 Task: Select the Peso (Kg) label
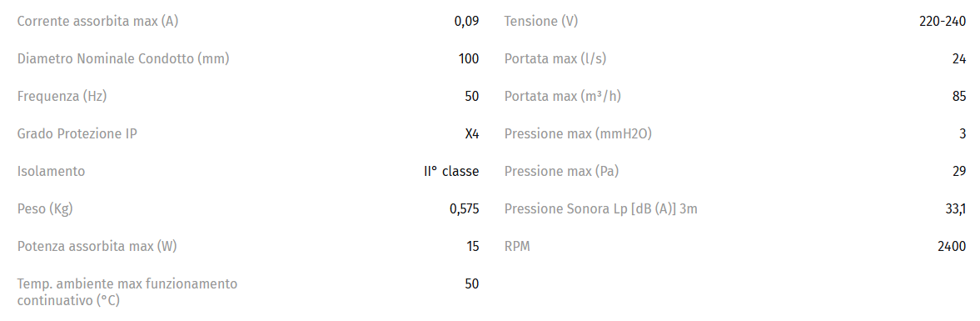pyautogui.click(x=45, y=209)
